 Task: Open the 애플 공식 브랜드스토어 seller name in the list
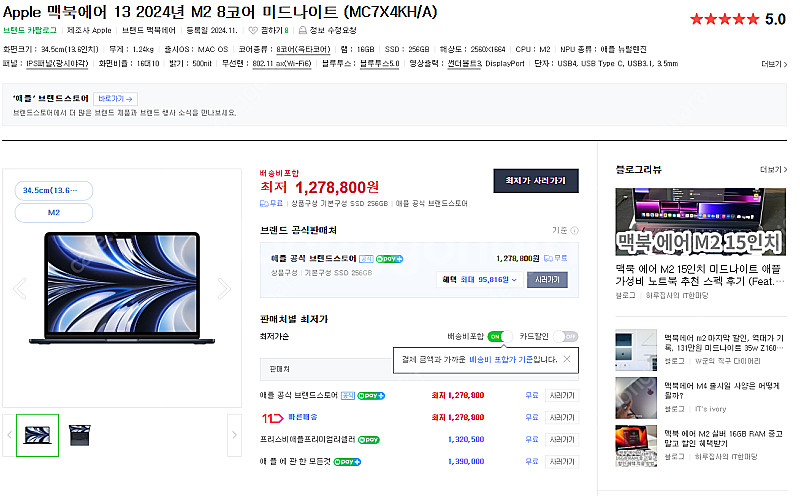[x=298, y=396]
